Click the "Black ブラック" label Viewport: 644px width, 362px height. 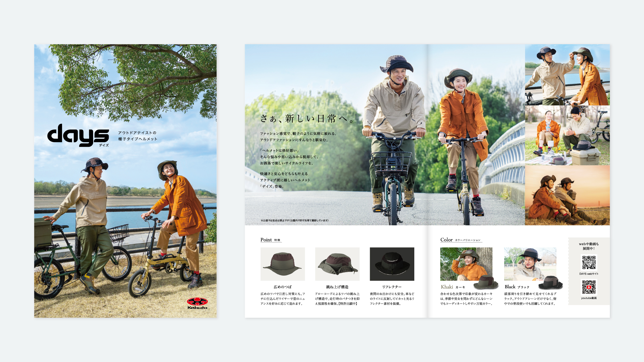[517, 287]
